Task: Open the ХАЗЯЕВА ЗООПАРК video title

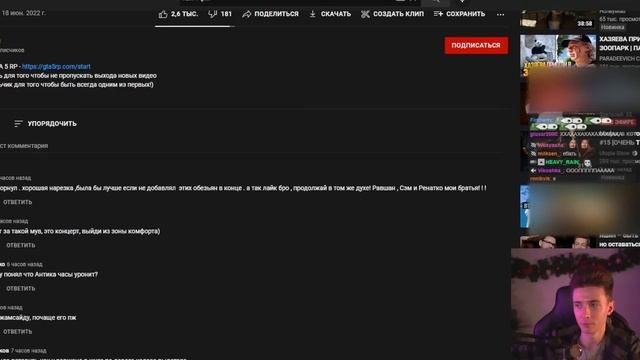Action: (x=619, y=43)
